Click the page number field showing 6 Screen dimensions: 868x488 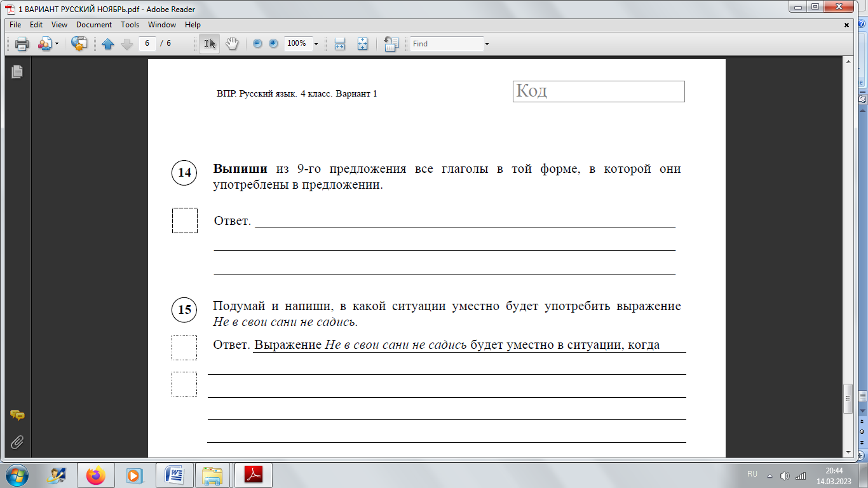tap(147, 43)
